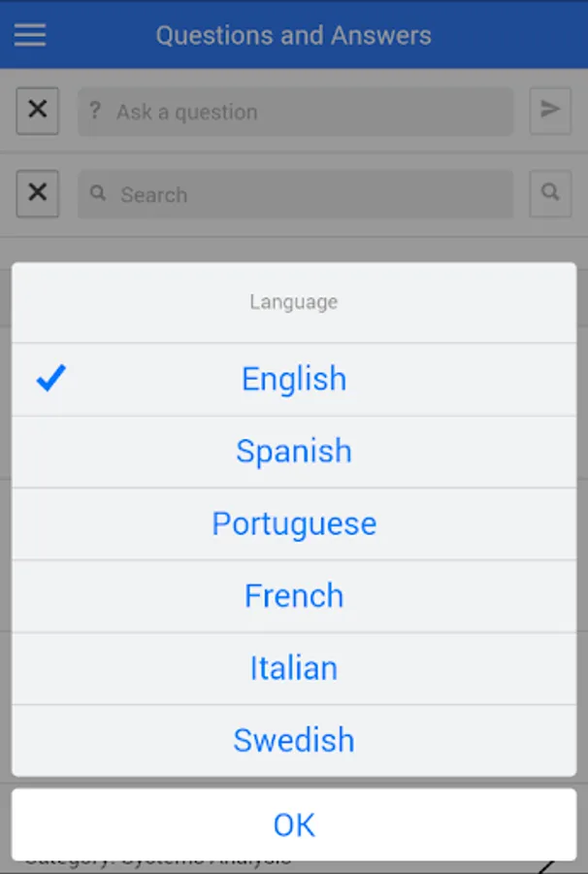The width and height of the screenshot is (588, 874).
Task: Tap the Language dialog heading
Action: point(293,302)
